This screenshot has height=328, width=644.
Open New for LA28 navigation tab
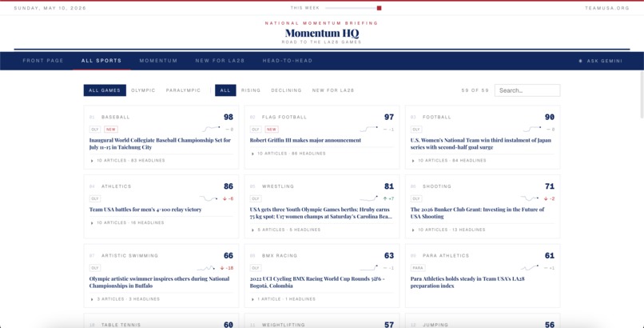(x=221, y=61)
